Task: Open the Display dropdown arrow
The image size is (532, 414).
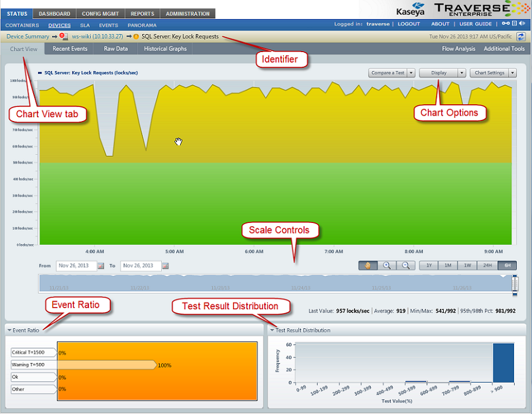Action: (x=461, y=73)
